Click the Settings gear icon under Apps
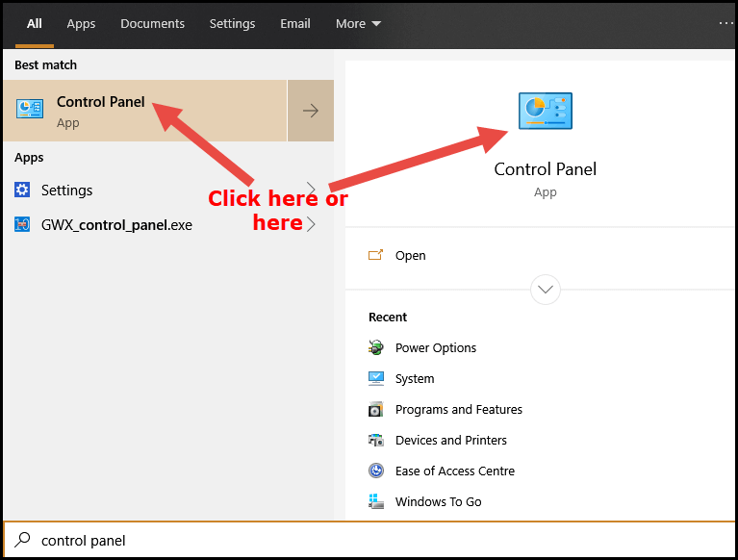 click(22, 190)
